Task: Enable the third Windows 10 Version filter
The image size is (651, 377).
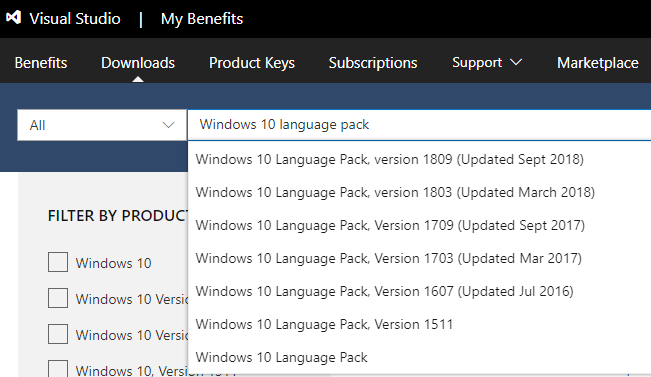Action: pos(58,334)
